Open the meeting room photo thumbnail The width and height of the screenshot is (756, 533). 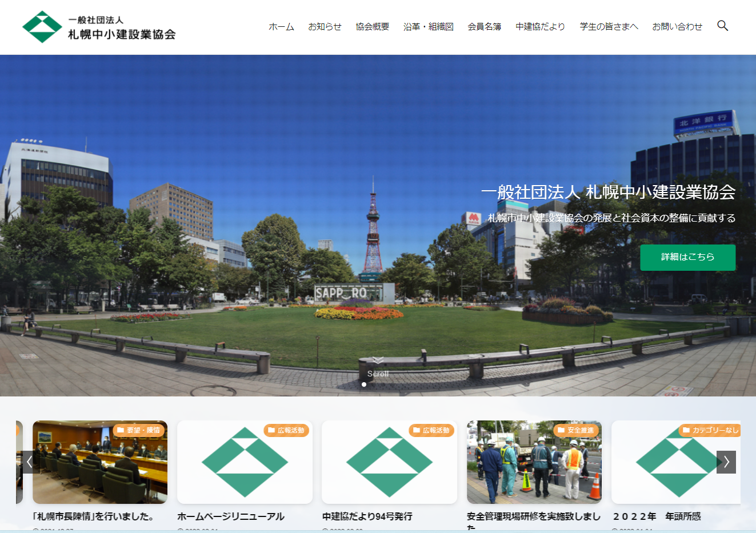[100, 462]
